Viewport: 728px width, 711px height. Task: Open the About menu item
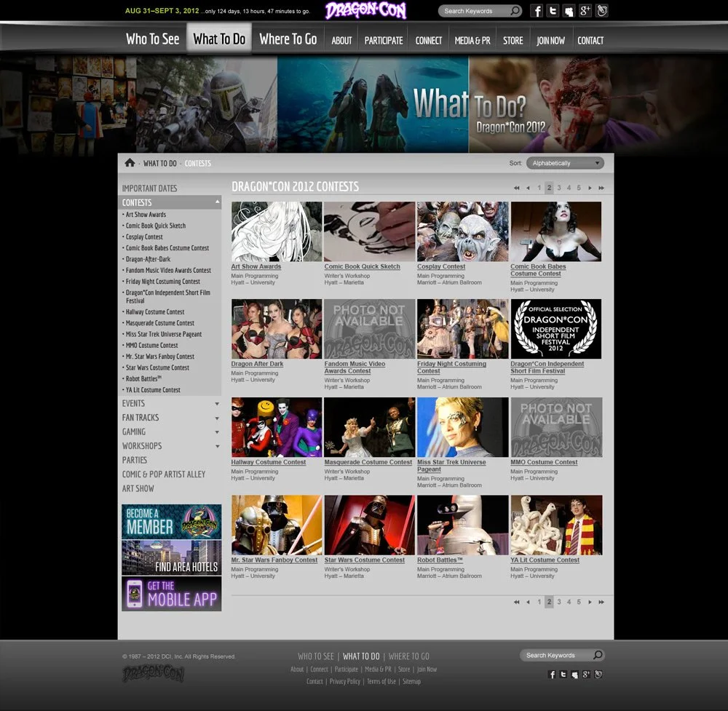click(x=341, y=40)
